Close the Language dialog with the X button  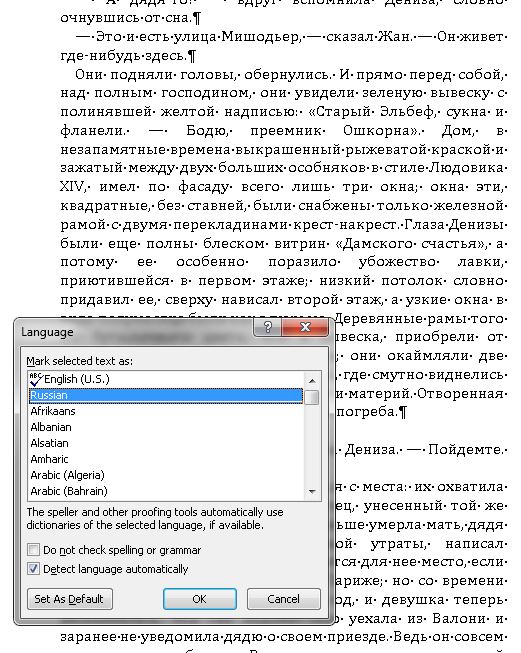pos(305,327)
